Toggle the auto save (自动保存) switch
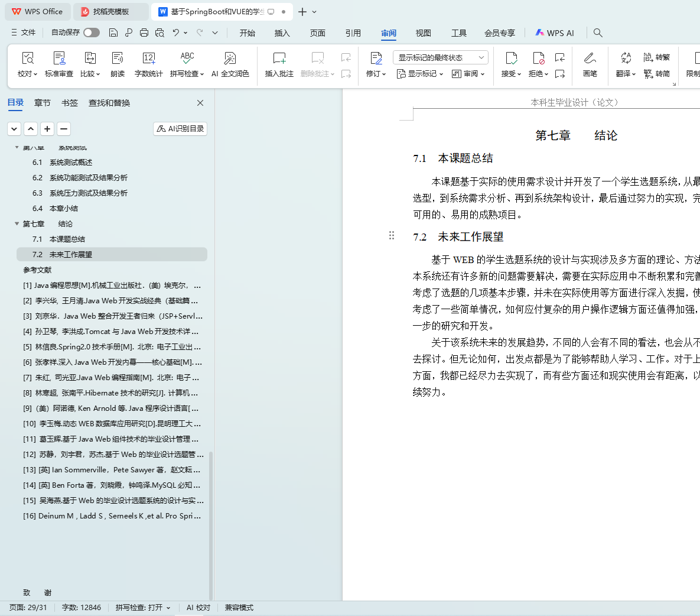 [x=92, y=33]
